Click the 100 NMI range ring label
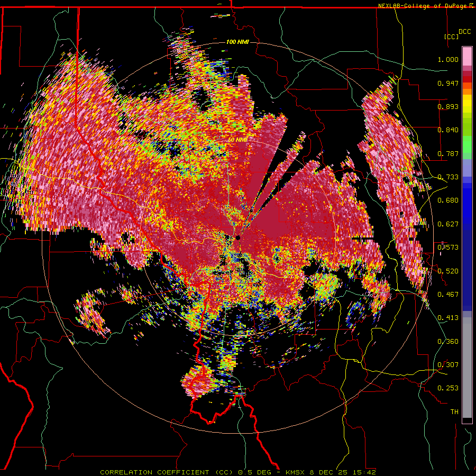Screen dimensions: 476x476 pyautogui.click(x=237, y=42)
